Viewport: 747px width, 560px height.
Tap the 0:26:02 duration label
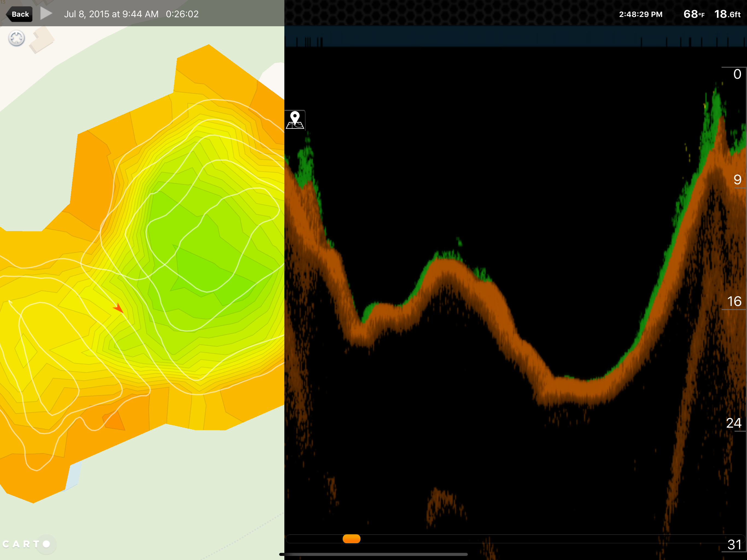click(182, 14)
